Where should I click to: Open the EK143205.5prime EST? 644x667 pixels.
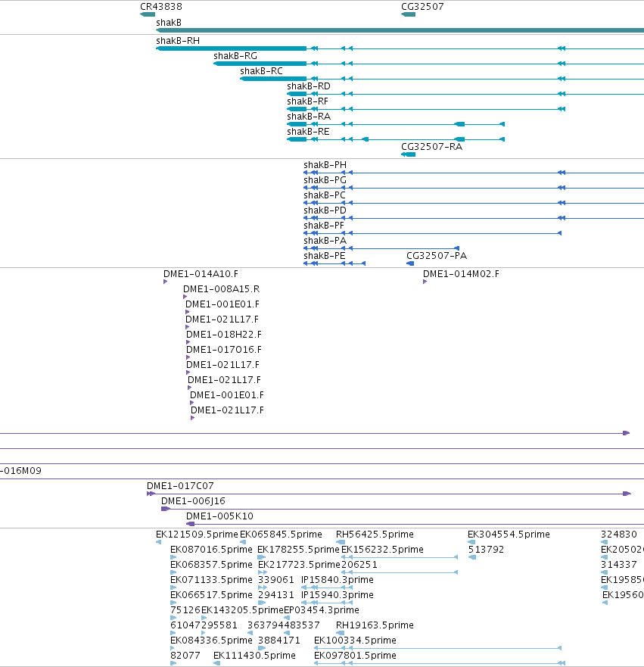[204, 618]
